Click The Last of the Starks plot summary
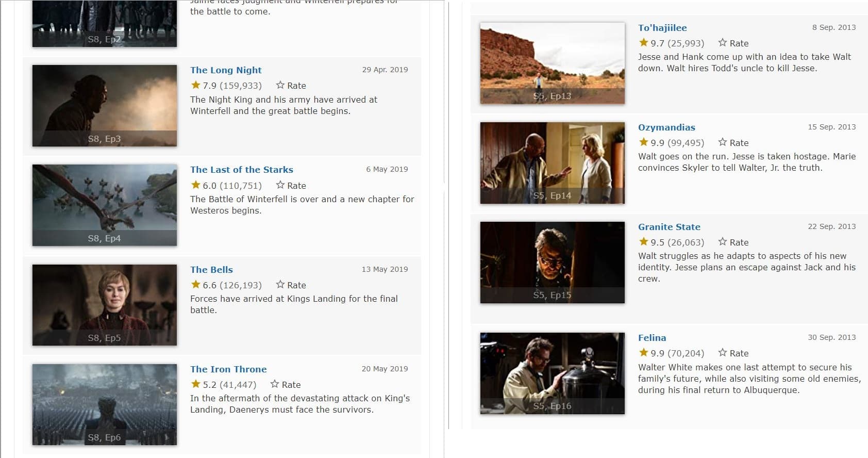This screenshot has width=868, height=458. [302, 205]
